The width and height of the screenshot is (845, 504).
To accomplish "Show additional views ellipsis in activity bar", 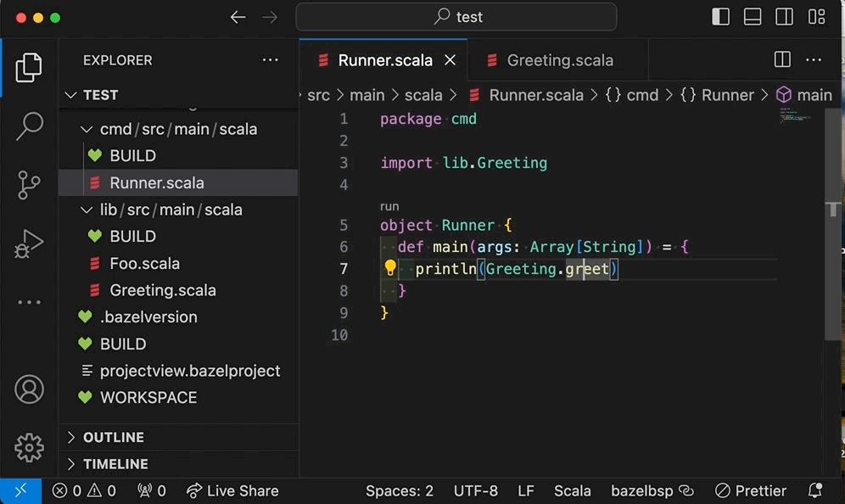I will pos(29,302).
